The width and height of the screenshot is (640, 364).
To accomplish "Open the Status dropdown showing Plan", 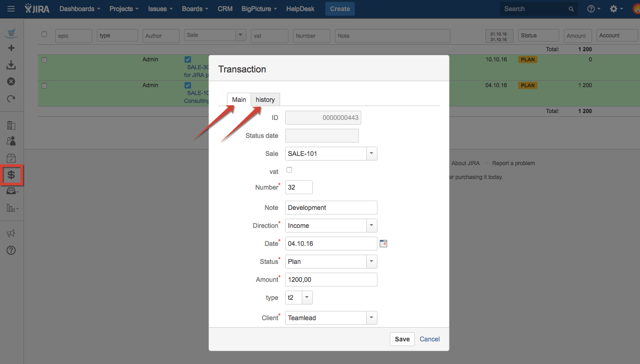I will pyautogui.click(x=371, y=262).
